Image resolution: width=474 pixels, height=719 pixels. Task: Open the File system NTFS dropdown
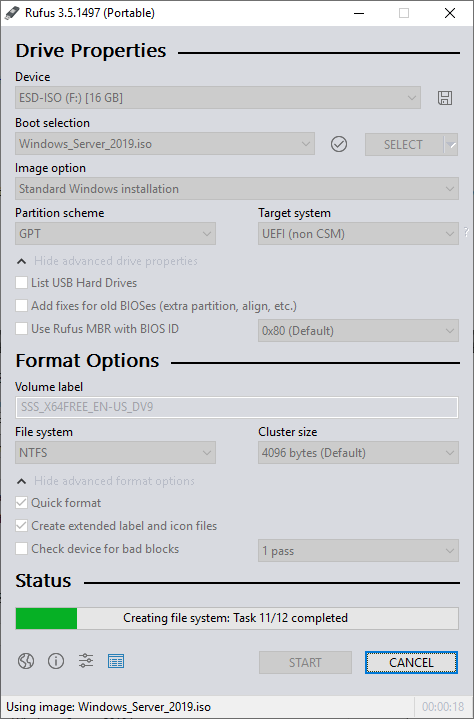[x=116, y=453]
